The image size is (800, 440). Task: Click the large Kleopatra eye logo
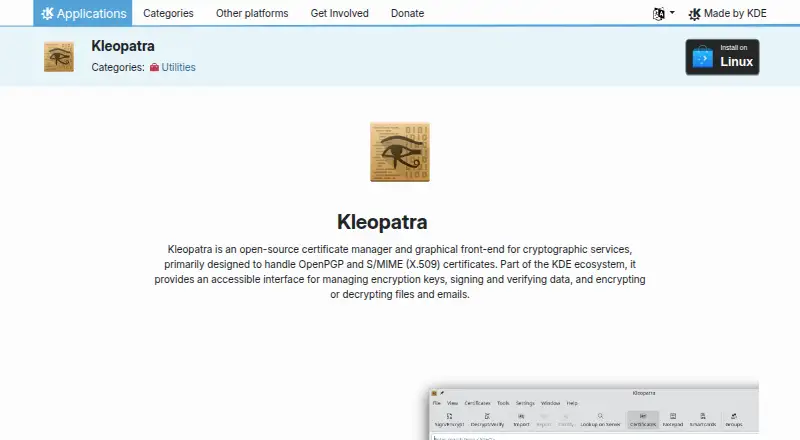coord(400,152)
